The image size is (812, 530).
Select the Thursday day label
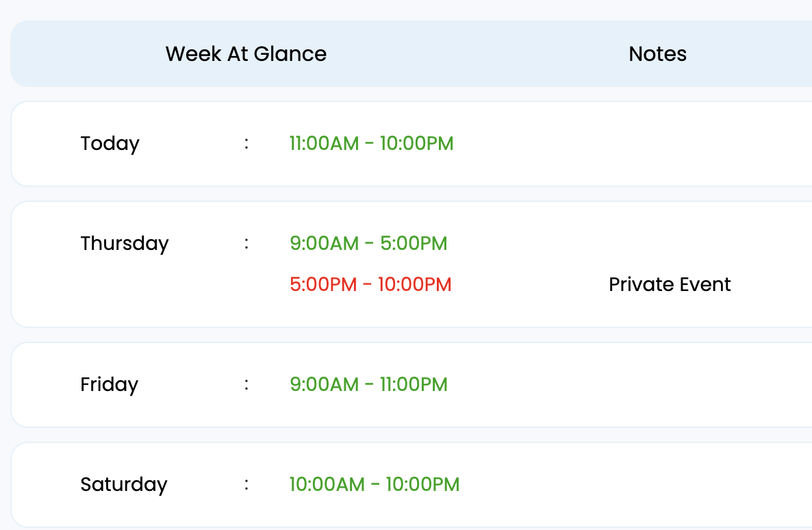(124, 243)
